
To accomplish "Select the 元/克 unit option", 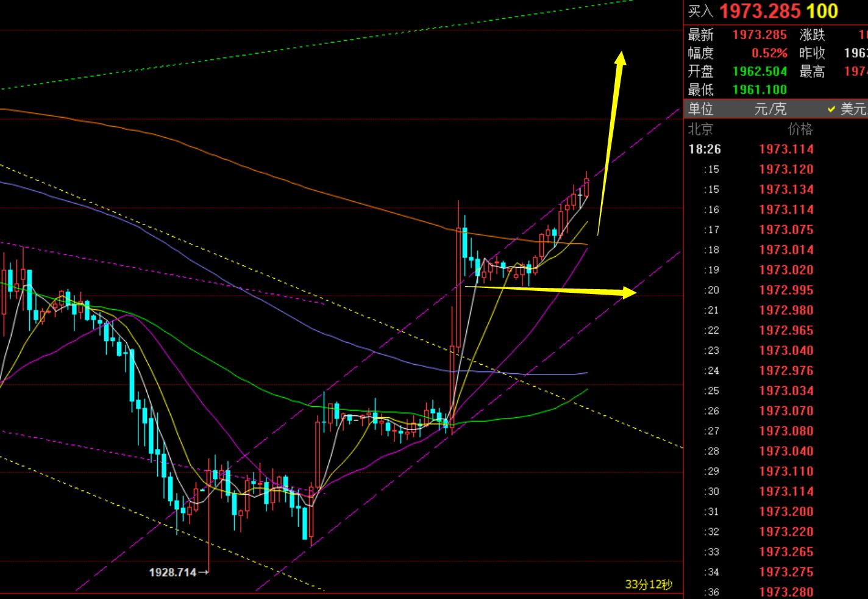I will pos(770,110).
